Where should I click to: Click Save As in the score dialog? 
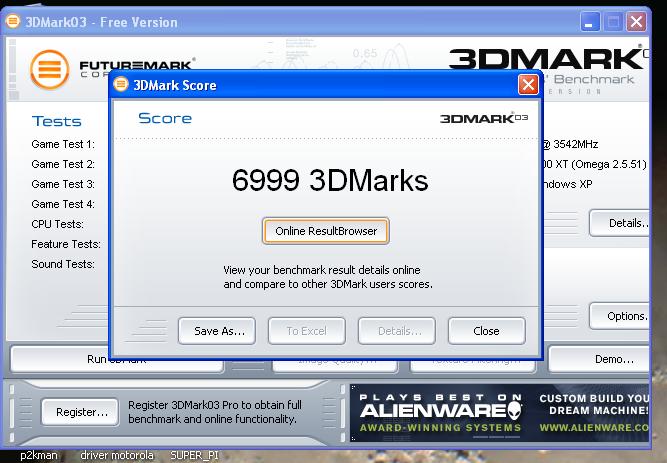[x=217, y=331]
